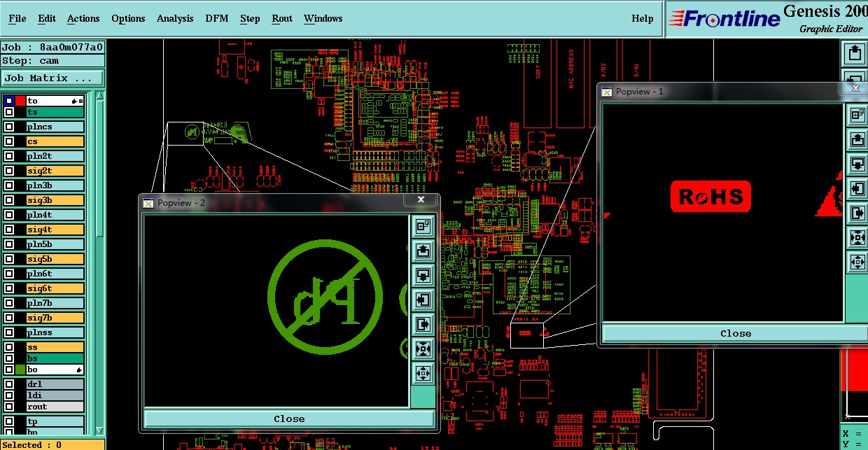Open the Rout menu
This screenshot has height=450, width=868.
[x=282, y=18]
